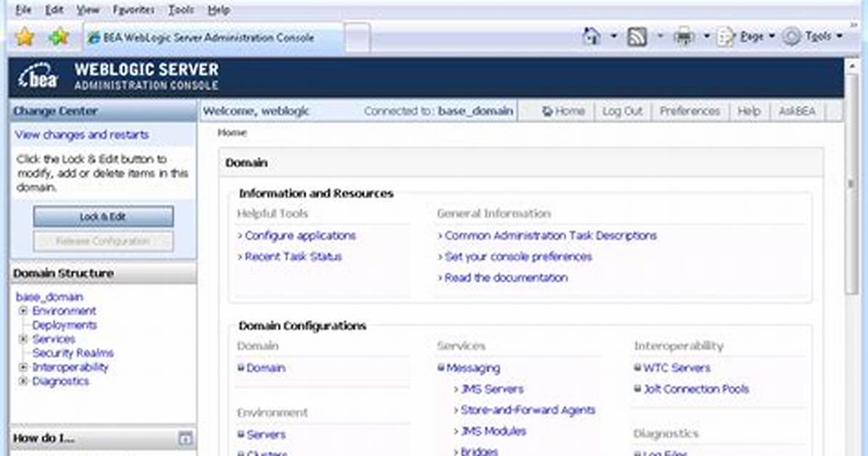Click Home breadcrumb text
Viewport: 868px width, 456px height.
point(232,132)
